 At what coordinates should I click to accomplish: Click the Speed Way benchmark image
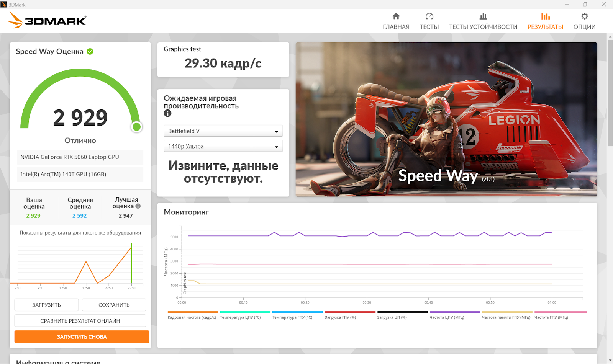coord(446,119)
